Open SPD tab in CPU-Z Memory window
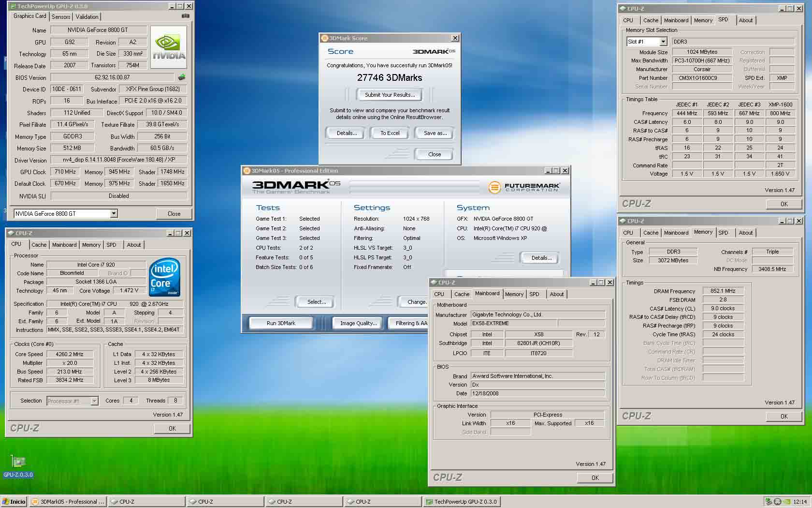812x508 pixels. pyautogui.click(x=724, y=233)
